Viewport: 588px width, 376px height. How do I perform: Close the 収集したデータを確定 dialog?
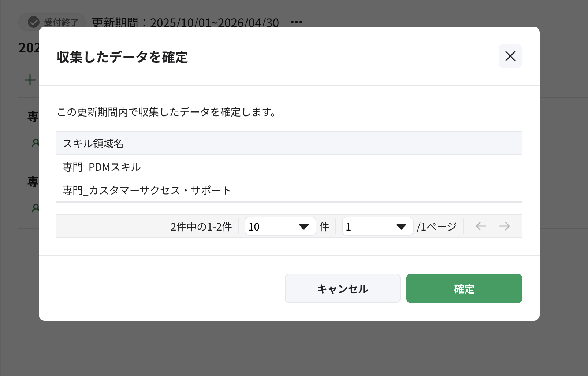pos(510,56)
